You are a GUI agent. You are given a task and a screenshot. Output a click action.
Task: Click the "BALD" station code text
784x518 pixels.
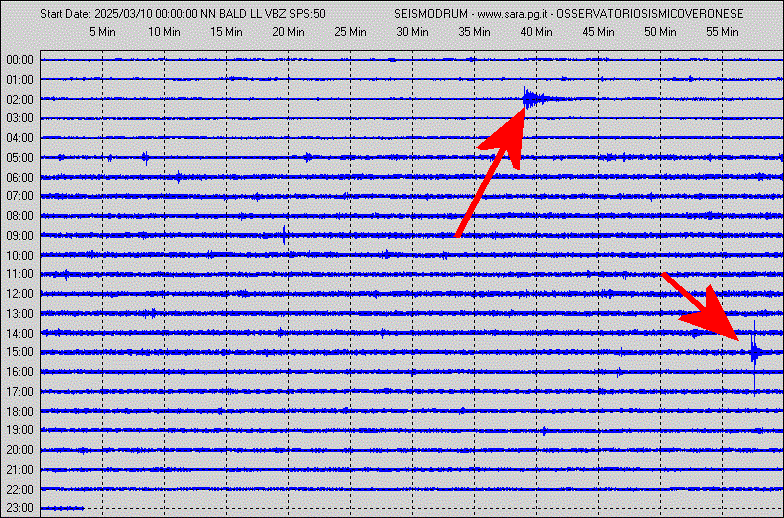pos(233,14)
